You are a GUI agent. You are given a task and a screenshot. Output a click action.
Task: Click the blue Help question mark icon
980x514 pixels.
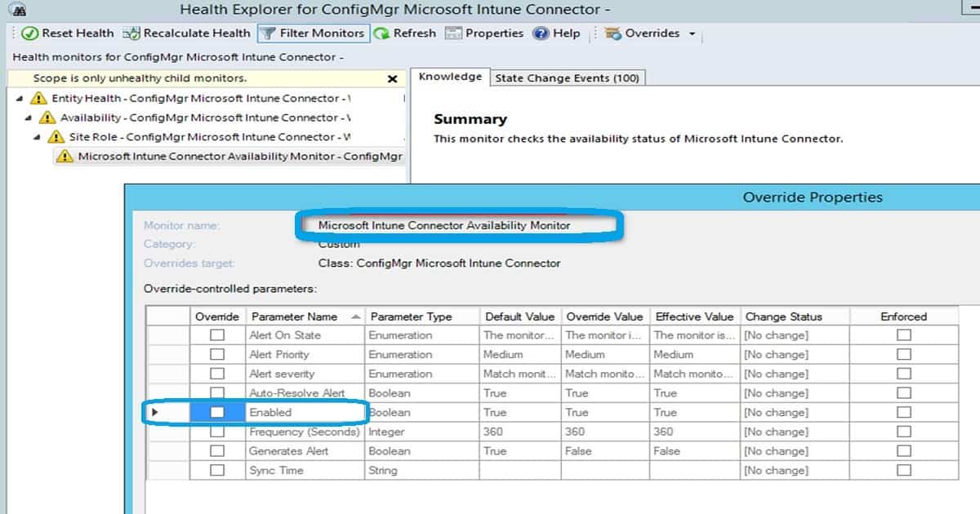click(x=541, y=33)
